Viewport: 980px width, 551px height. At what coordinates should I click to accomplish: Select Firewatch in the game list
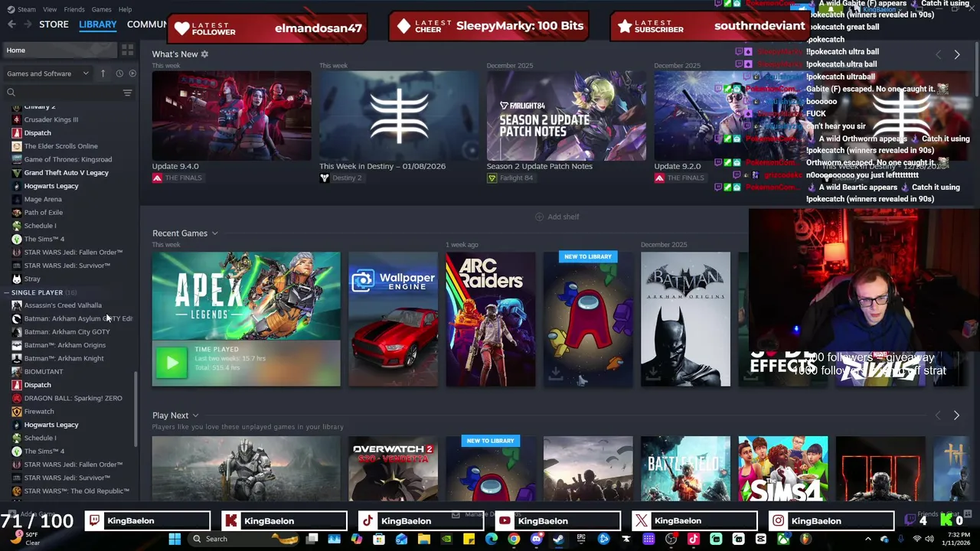pyautogui.click(x=39, y=412)
